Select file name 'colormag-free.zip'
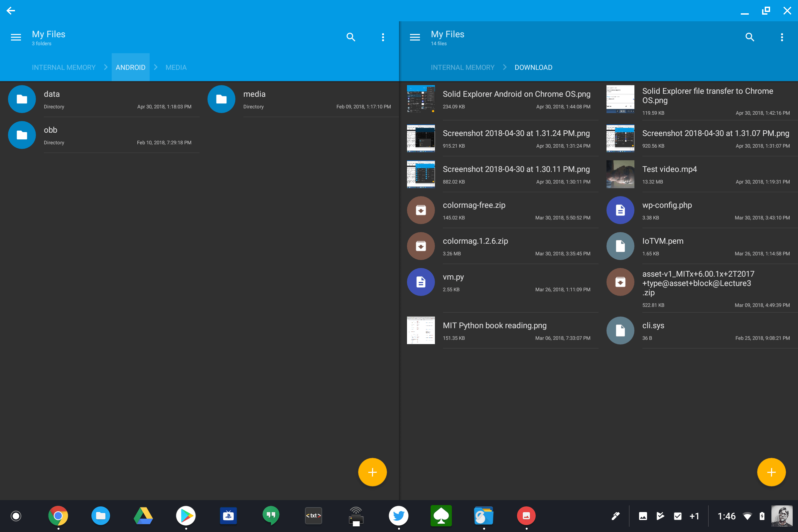This screenshot has width=798, height=532. pos(474,205)
